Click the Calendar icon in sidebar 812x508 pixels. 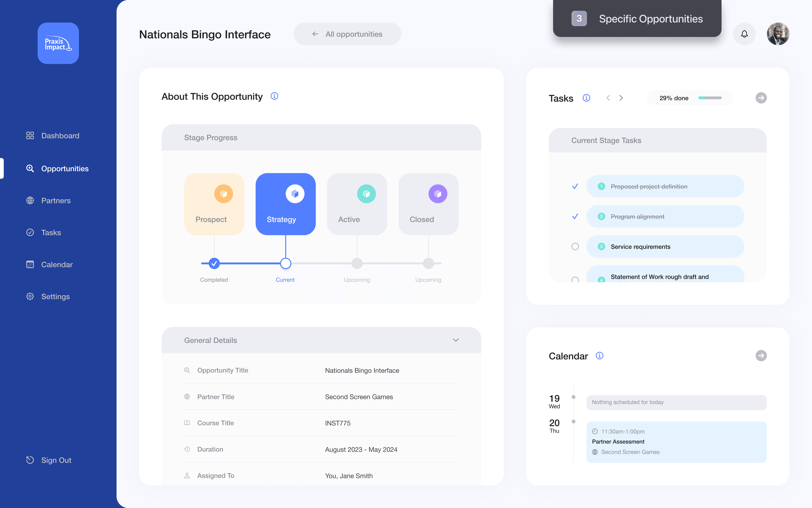pyautogui.click(x=30, y=264)
